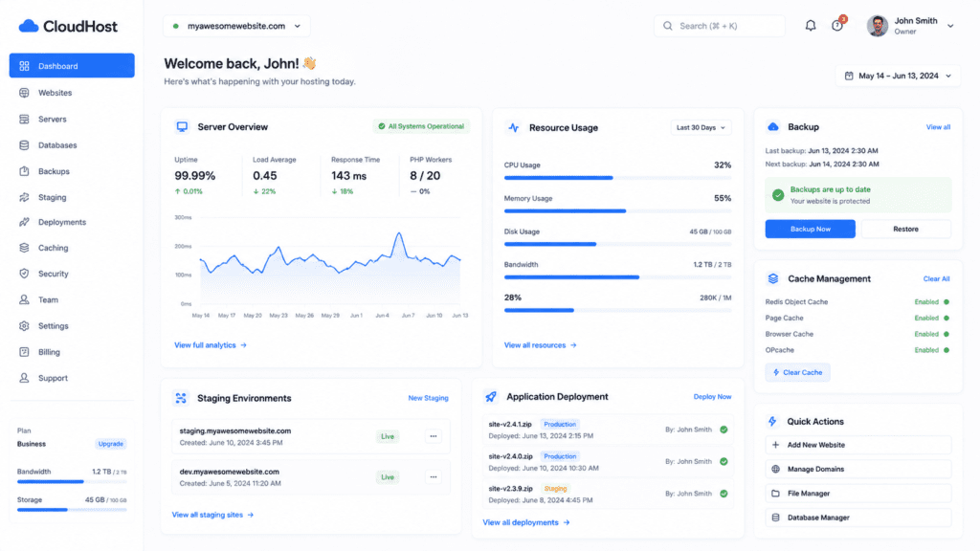Click the plus icon beside Add New Website
Screen dimensions: 980x551
pos(775,445)
